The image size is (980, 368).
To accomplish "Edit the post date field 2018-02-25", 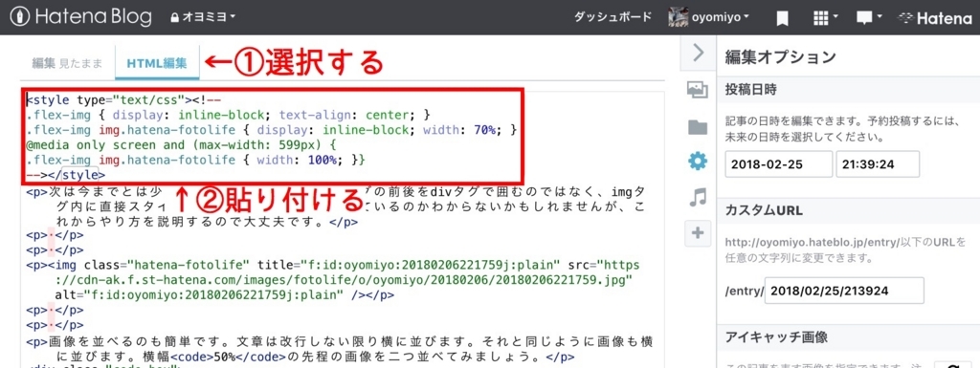I will (779, 164).
